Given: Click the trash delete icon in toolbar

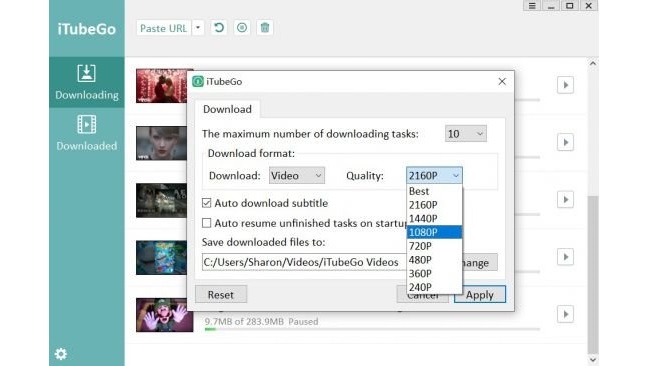Looking at the screenshot, I should (x=265, y=28).
